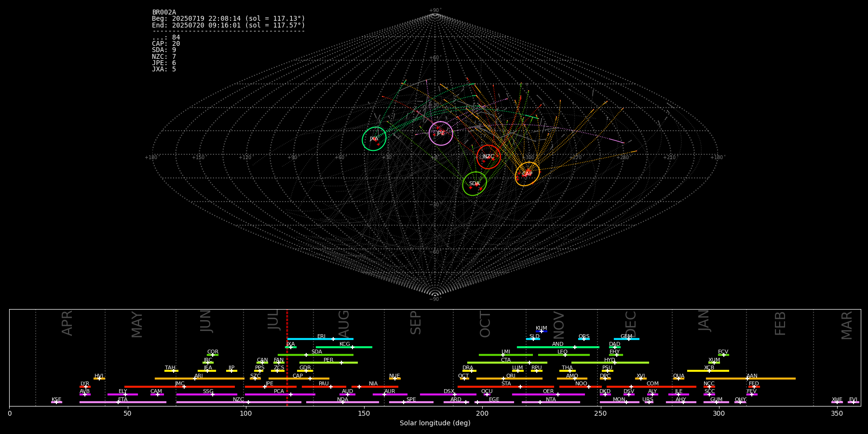Click the AND shower bar in timeline
Screen dimensions: 868x434
coord(558,347)
